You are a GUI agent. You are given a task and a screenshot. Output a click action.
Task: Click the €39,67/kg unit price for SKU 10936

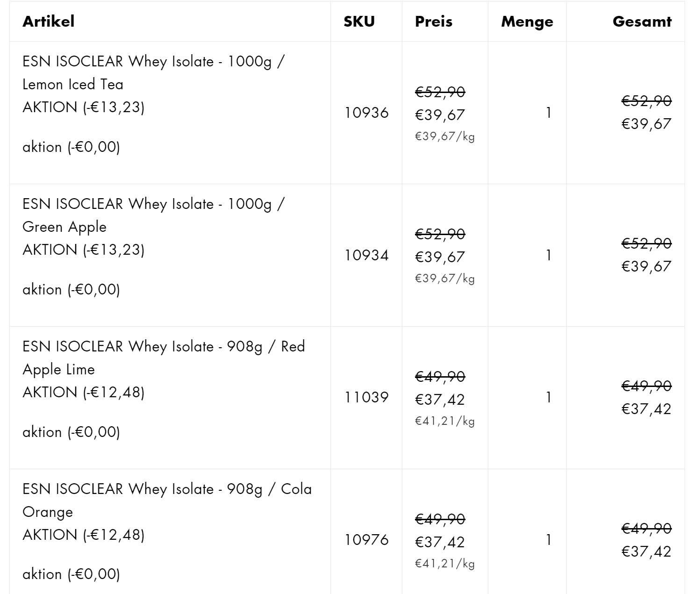point(445,136)
